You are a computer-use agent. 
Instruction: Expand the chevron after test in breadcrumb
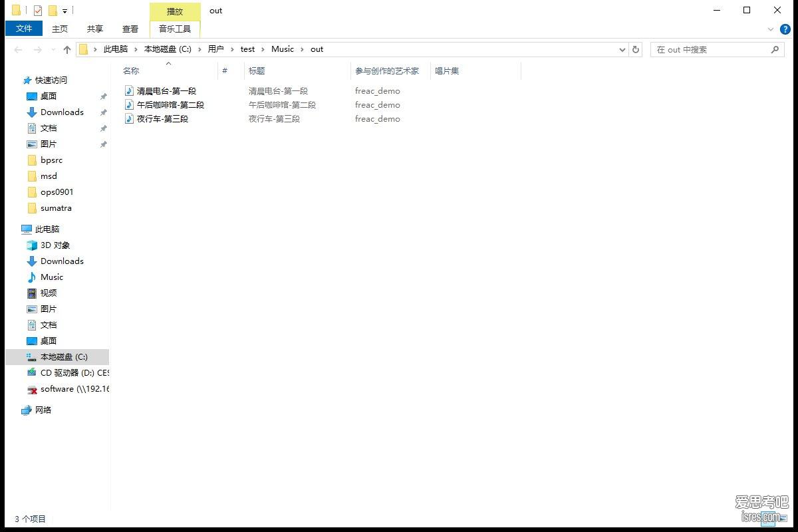(x=263, y=49)
